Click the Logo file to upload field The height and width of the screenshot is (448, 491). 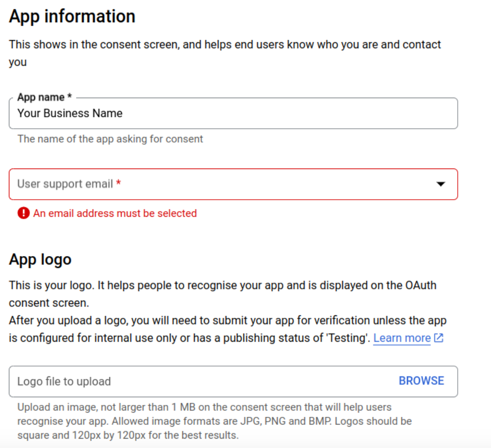(201, 381)
